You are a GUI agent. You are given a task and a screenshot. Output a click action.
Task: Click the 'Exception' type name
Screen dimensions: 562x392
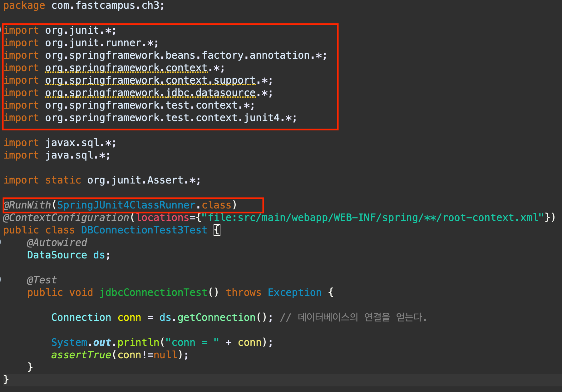coord(294,293)
